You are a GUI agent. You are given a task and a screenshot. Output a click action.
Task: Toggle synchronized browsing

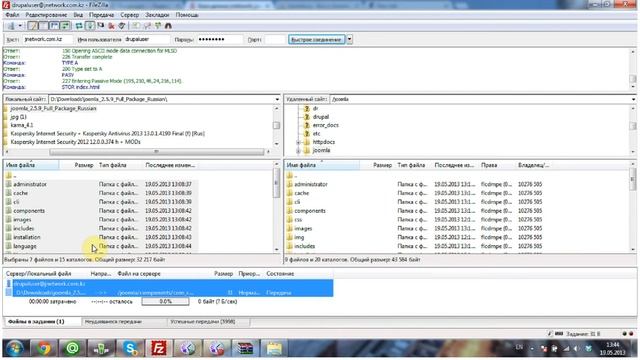point(158,26)
